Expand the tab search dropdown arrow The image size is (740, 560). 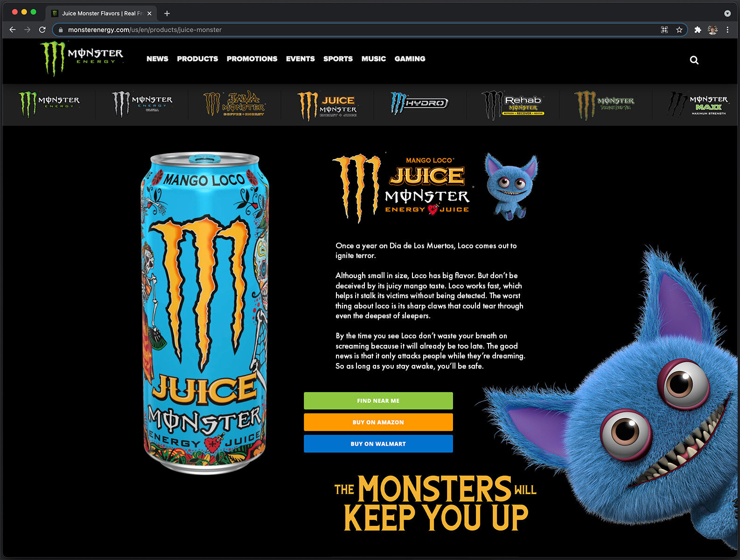pyautogui.click(x=727, y=14)
